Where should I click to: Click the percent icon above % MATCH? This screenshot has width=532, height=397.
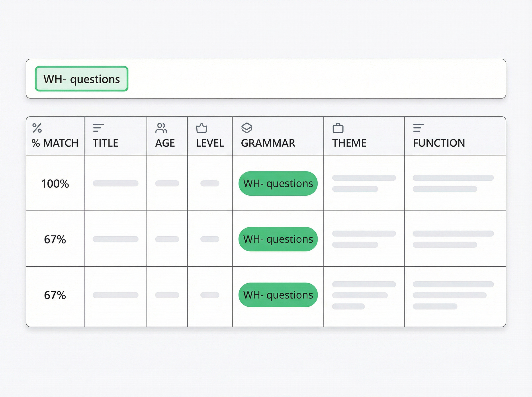pyautogui.click(x=37, y=128)
